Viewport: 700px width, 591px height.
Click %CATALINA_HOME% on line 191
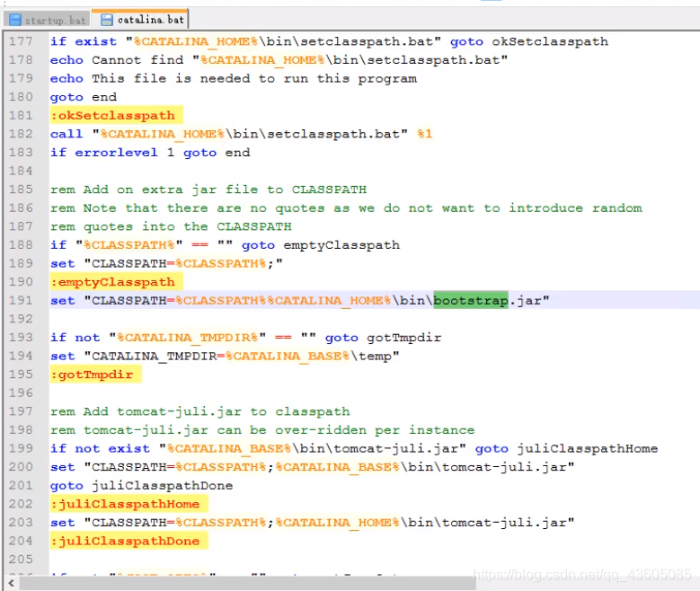330,300
